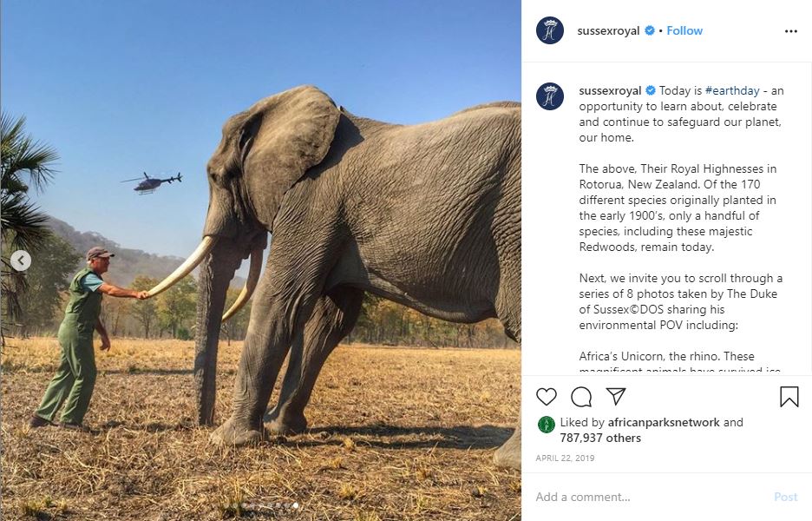Submit a comment with the Post button
The height and width of the screenshot is (521, 812).
click(x=785, y=496)
